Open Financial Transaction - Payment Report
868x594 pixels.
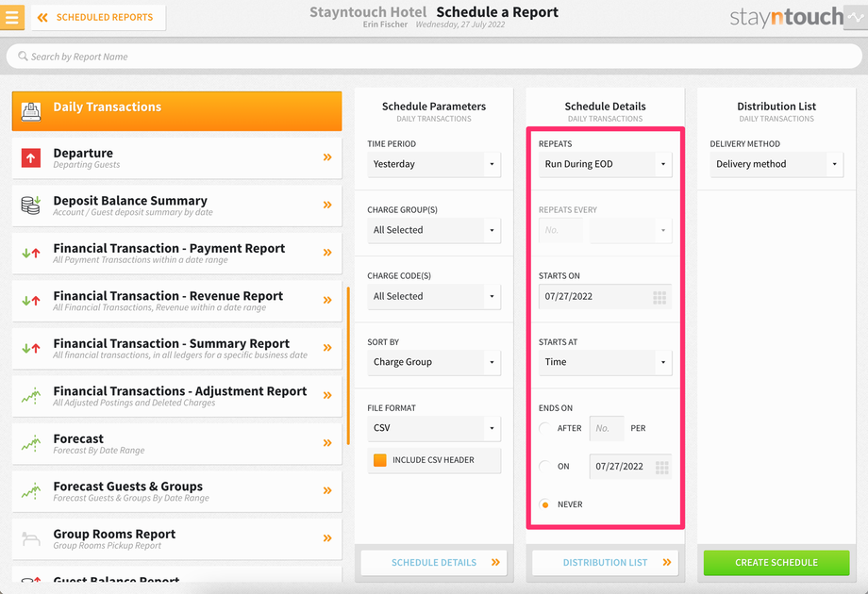pyautogui.click(x=177, y=254)
